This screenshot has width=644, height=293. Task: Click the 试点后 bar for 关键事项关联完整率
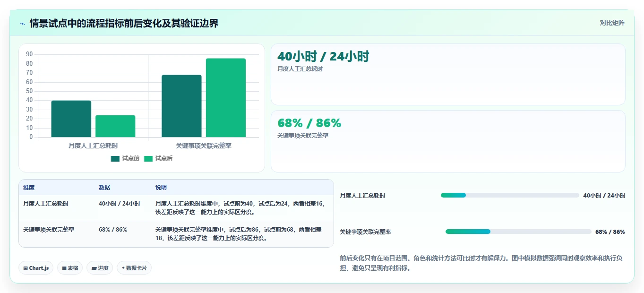click(226, 98)
